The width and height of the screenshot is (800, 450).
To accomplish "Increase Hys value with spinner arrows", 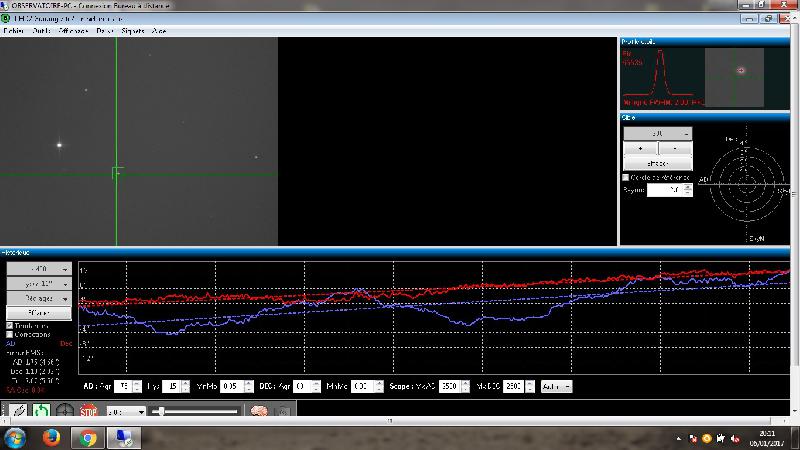I will (186, 383).
